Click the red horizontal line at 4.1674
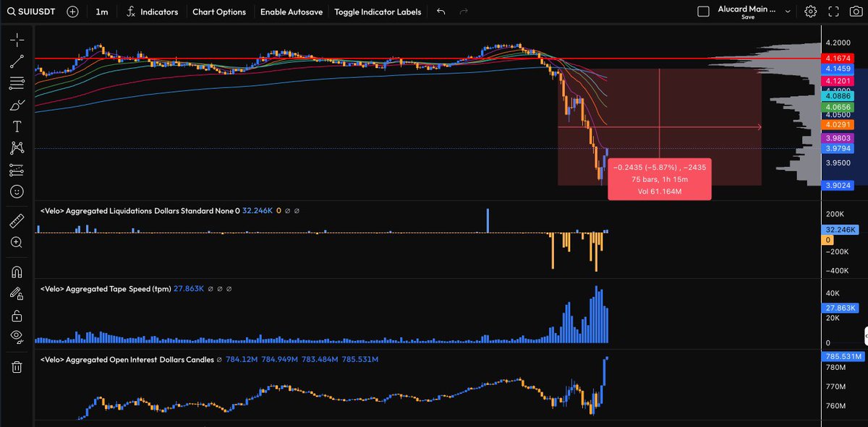 point(427,58)
